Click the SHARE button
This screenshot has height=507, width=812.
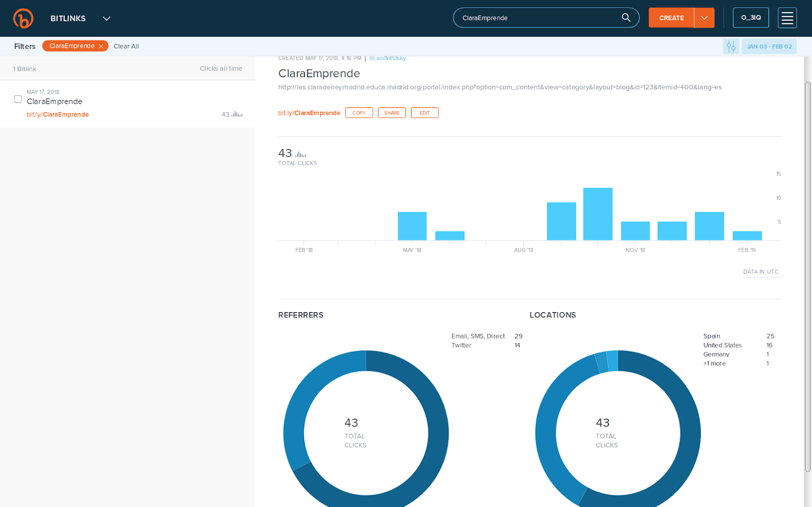392,113
